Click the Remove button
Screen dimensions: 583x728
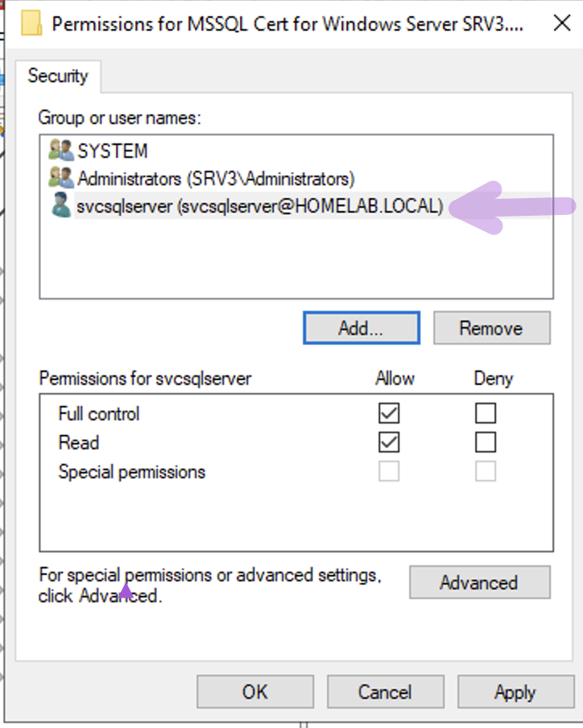pyautogui.click(x=491, y=328)
